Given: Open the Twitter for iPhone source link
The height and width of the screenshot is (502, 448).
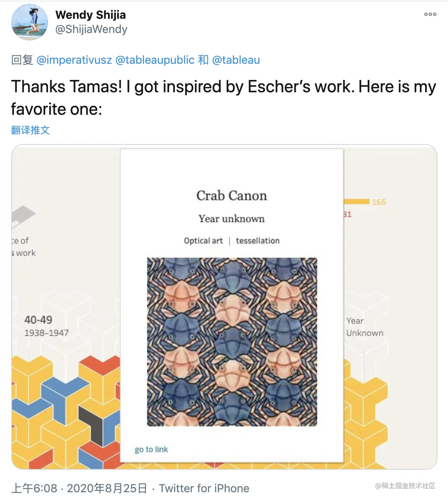Looking at the screenshot, I should pos(204,488).
